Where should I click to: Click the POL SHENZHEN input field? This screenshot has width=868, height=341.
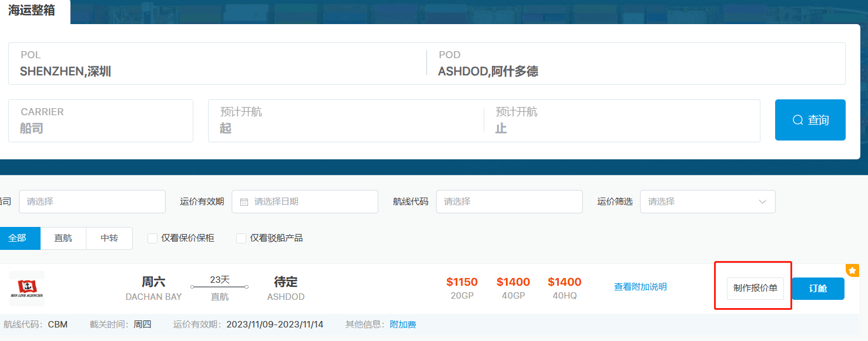click(x=217, y=63)
